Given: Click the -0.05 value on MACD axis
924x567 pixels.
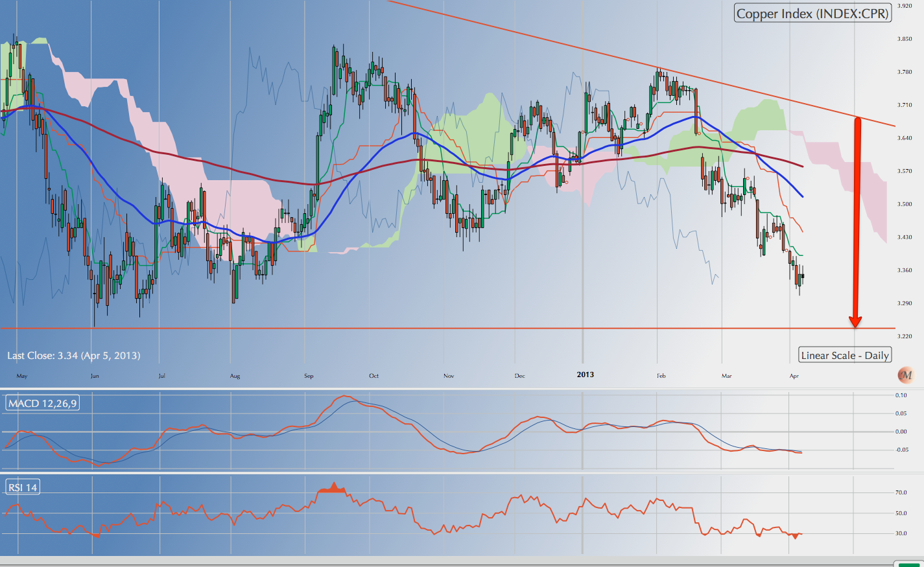Looking at the screenshot, I should tap(901, 449).
